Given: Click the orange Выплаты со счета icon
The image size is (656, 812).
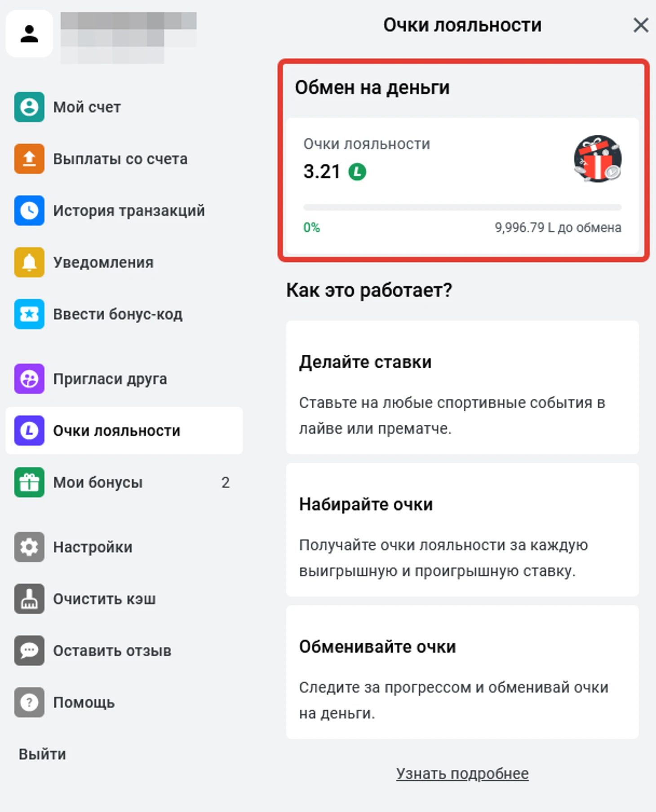Looking at the screenshot, I should [29, 159].
